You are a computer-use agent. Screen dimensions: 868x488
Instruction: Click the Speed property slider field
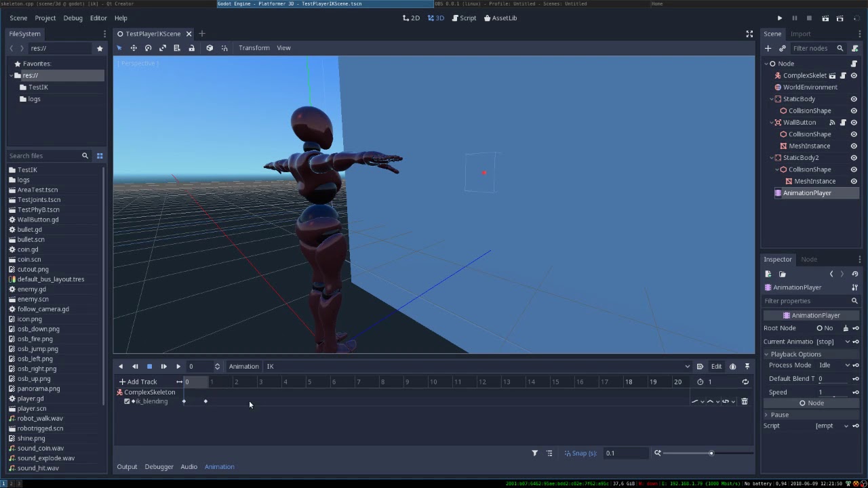(x=833, y=392)
